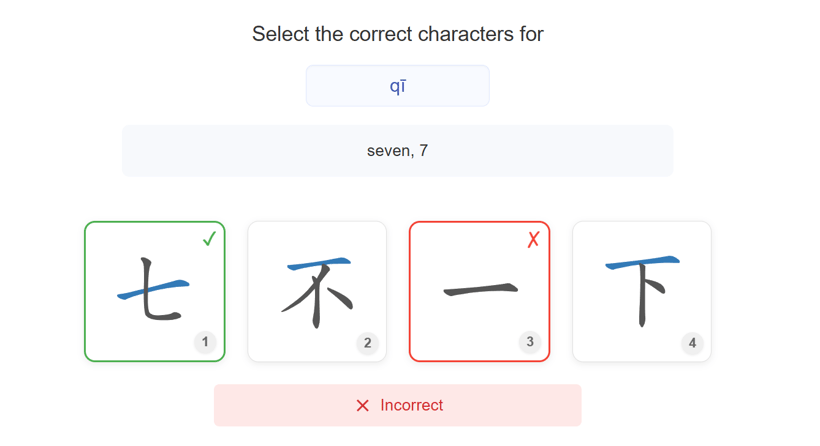Click the number 3 badge

coord(530,342)
